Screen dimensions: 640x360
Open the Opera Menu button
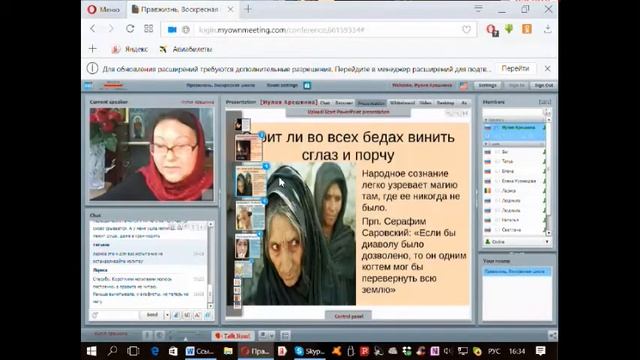pos(103,9)
